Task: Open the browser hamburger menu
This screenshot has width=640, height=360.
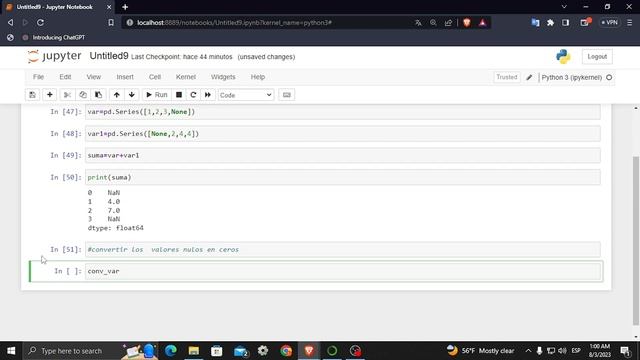Action: [629, 23]
